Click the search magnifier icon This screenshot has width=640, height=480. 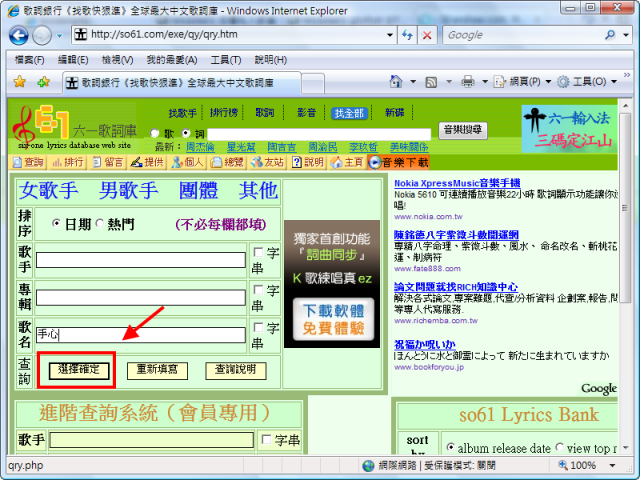point(610,35)
